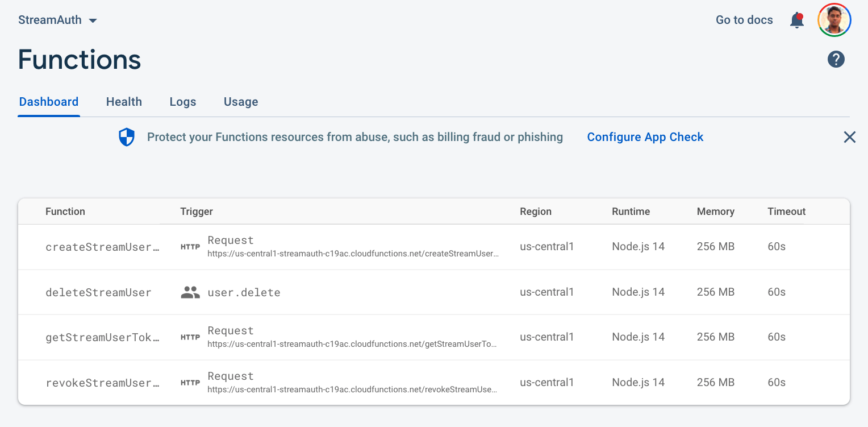Click the Timeout column header
The width and height of the screenshot is (868, 427).
coord(787,212)
